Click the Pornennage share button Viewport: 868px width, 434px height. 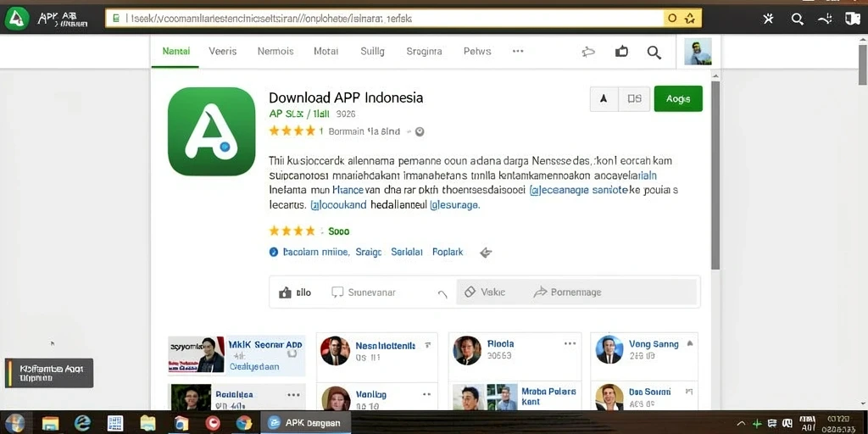tap(567, 292)
